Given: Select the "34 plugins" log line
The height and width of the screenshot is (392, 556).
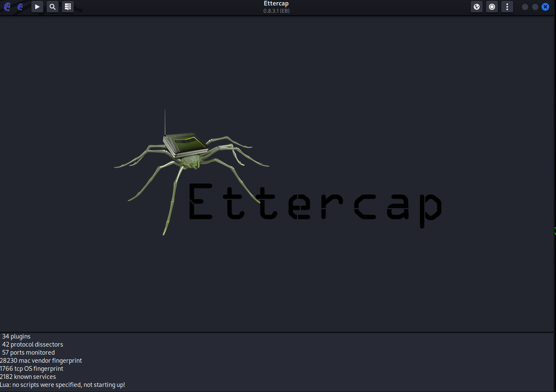Looking at the screenshot, I should pyautogui.click(x=16, y=336).
